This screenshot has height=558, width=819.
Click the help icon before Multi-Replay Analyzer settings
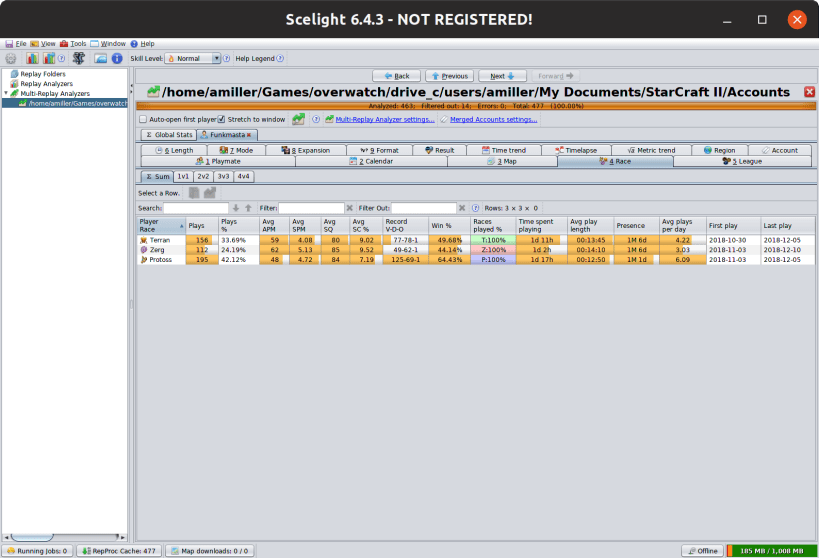coord(315,119)
